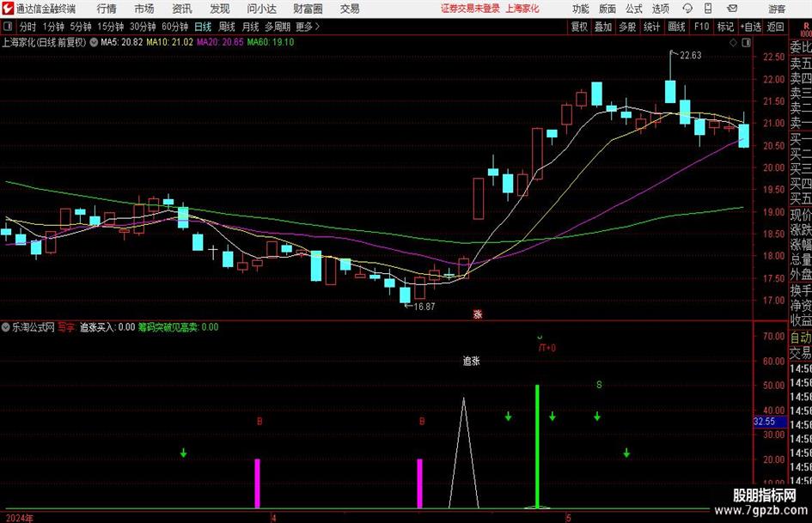Add stock with the +自选 button
812x523 pixels.
pos(751,27)
